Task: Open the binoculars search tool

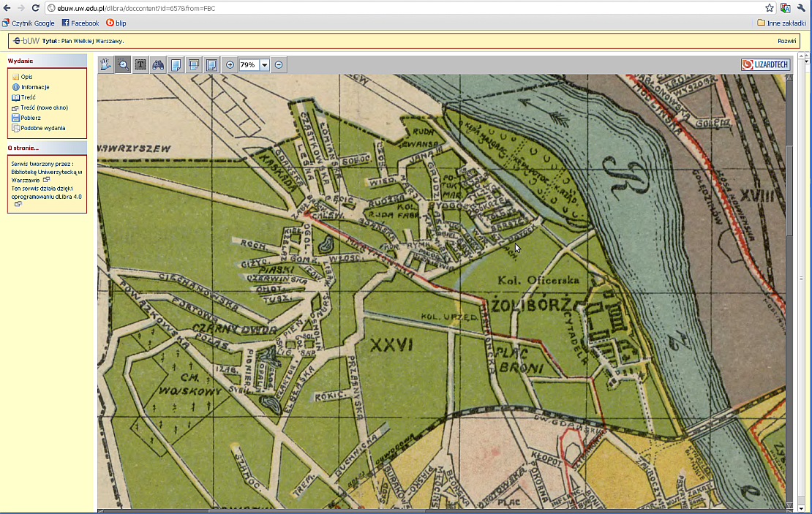Action: coord(158,64)
